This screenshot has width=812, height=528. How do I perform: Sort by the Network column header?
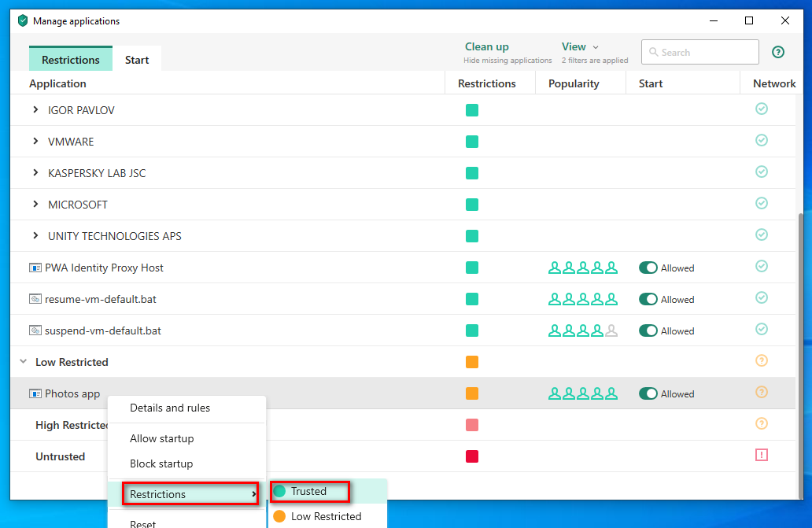(x=774, y=83)
